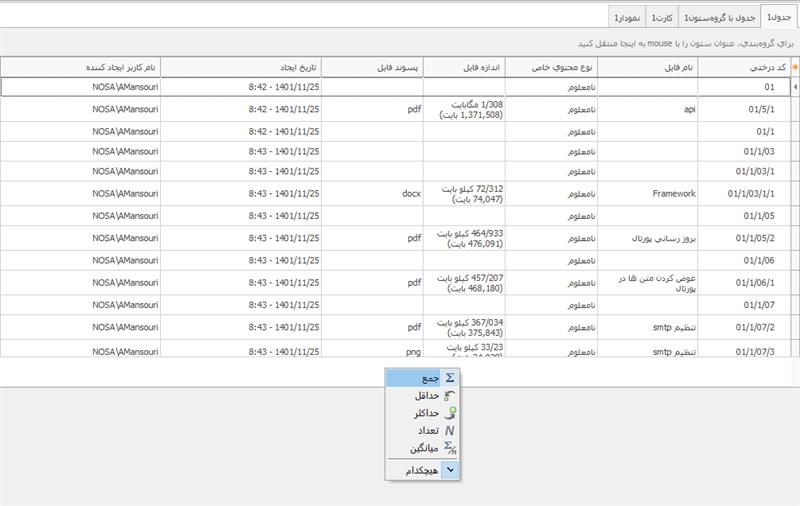800x506 pixels.
Task: Open the جدول با گروه‌ستون1 tab
Action: click(x=719, y=17)
